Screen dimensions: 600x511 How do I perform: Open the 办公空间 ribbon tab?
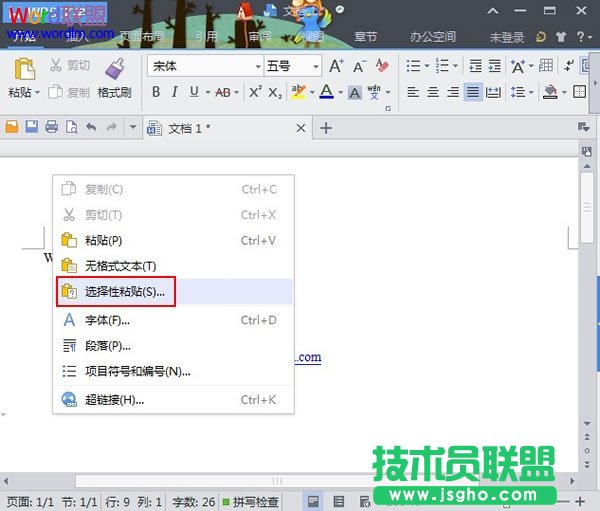(x=433, y=37)
